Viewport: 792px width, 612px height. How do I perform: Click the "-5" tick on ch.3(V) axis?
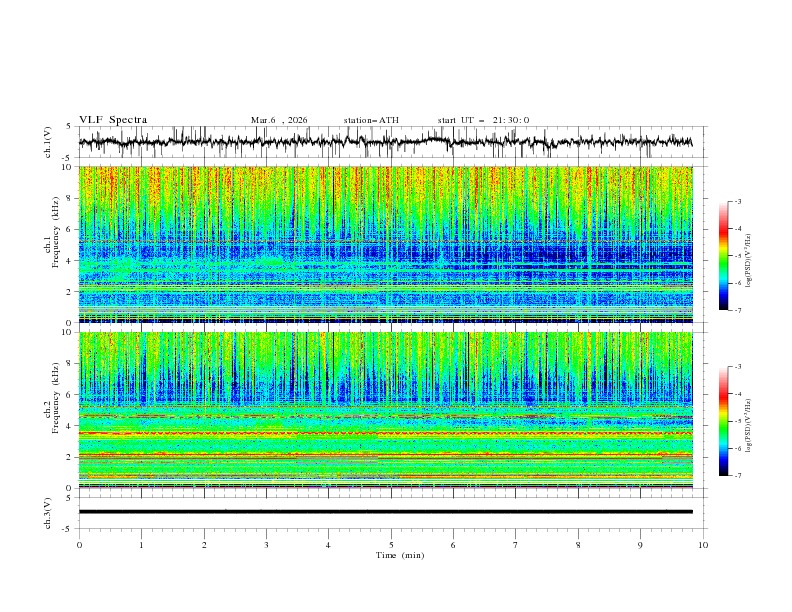[x=67, y=529]
